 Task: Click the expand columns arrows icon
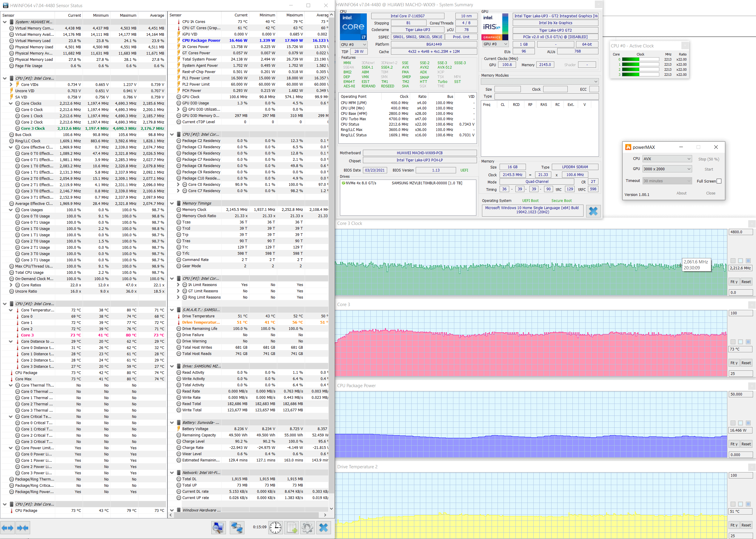coord(7,528)
